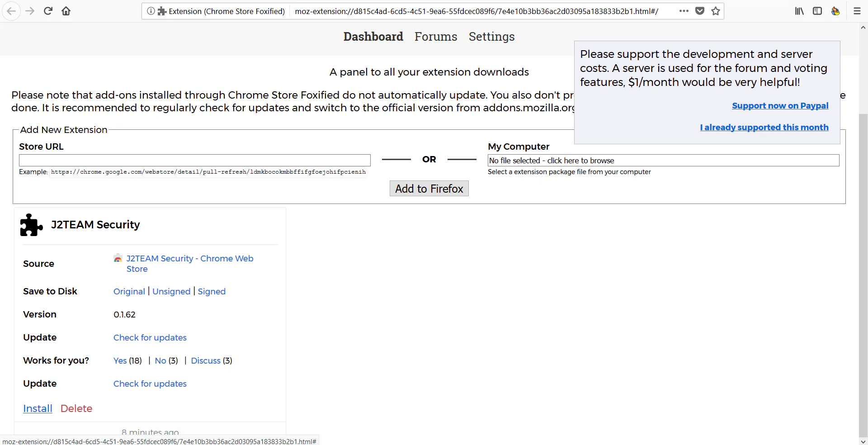
Task: Click the Chrome Web Store favicon
Action: [x=118, y=258]
